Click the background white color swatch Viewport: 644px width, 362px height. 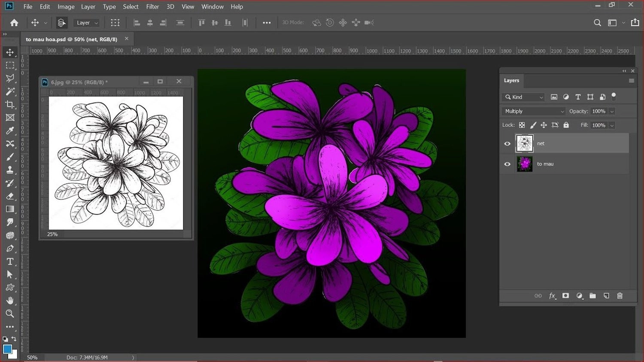[14, 355]
